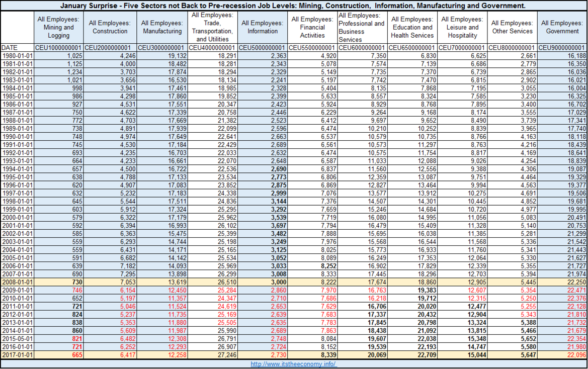Viewport: 588px width, 369px height.
Task: Click series code CEU4000000001
Action: coord(212,48)
